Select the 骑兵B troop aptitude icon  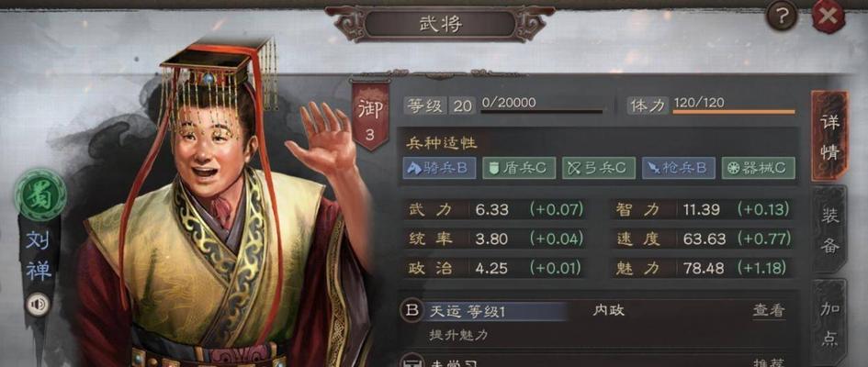click(x=440, y=168)
